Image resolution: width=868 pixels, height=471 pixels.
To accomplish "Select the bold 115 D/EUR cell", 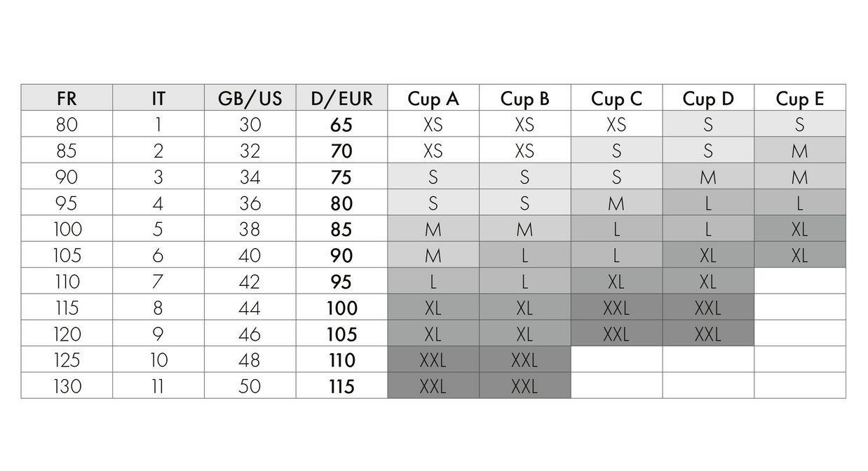I will pyautogui.click(x=341, y=386).
